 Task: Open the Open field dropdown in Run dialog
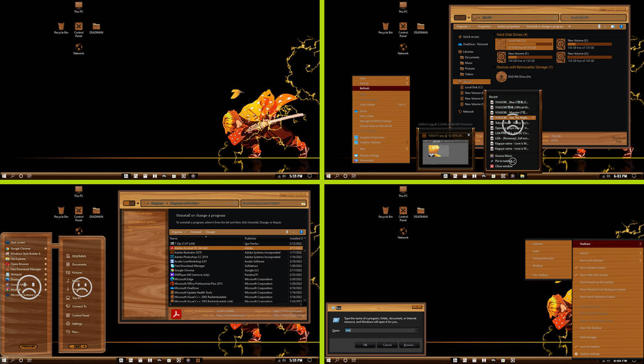(x=417, y=330)
